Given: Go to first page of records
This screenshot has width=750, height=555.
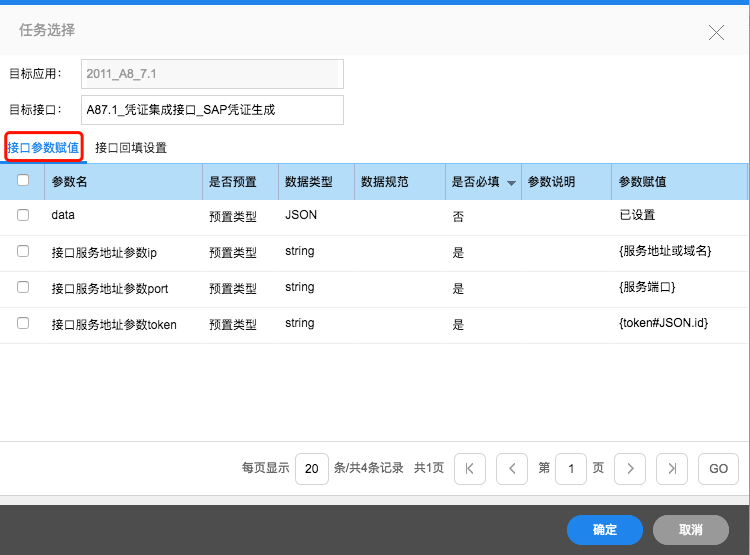Looking at the screenshot, I should coord(470,468).
